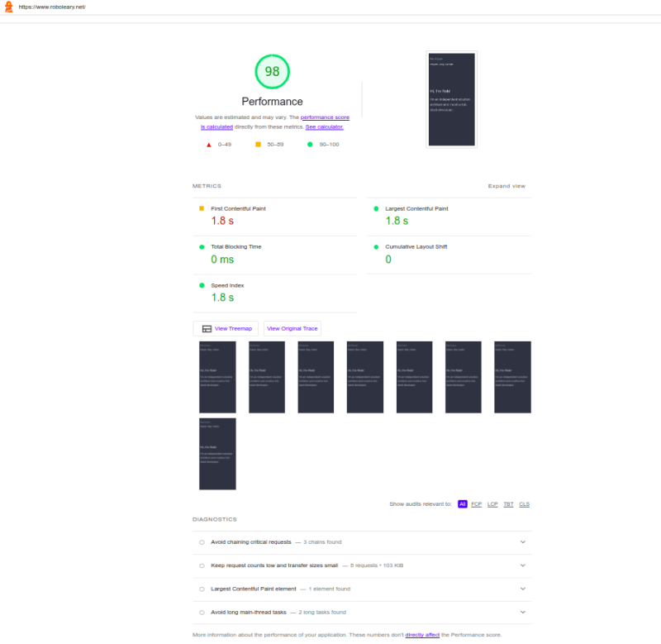Click the DIAGNOSTICS section heading
The image size is (661, 644).
click(x=215, y=520)
